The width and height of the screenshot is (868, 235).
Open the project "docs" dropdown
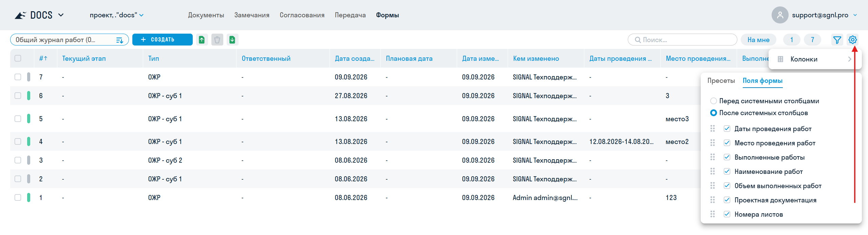[117, 15]
